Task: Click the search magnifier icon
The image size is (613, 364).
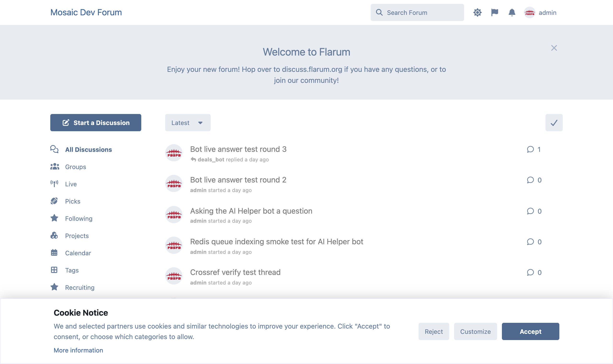Action: [x=379, y=12]
